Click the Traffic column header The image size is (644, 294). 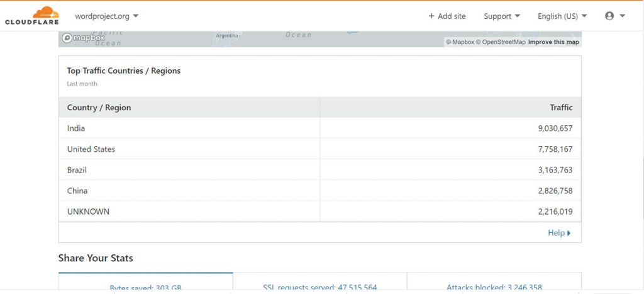[561, 108]
